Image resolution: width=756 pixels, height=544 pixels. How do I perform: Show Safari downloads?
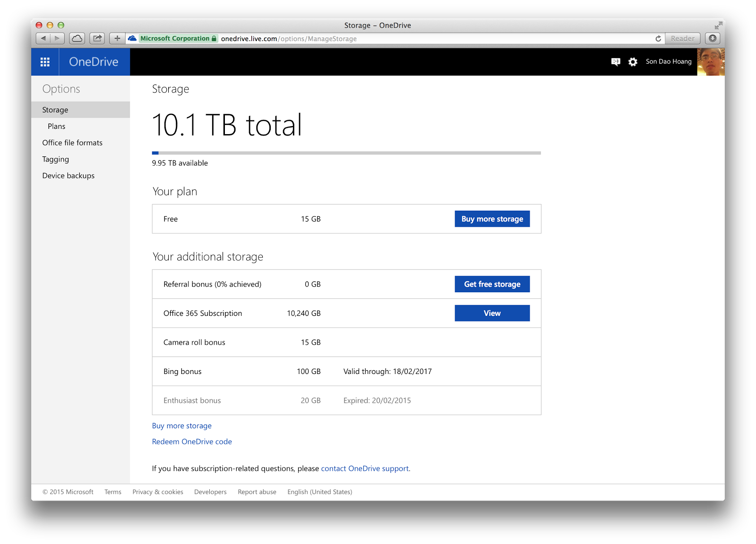click(x=713, y=38)
